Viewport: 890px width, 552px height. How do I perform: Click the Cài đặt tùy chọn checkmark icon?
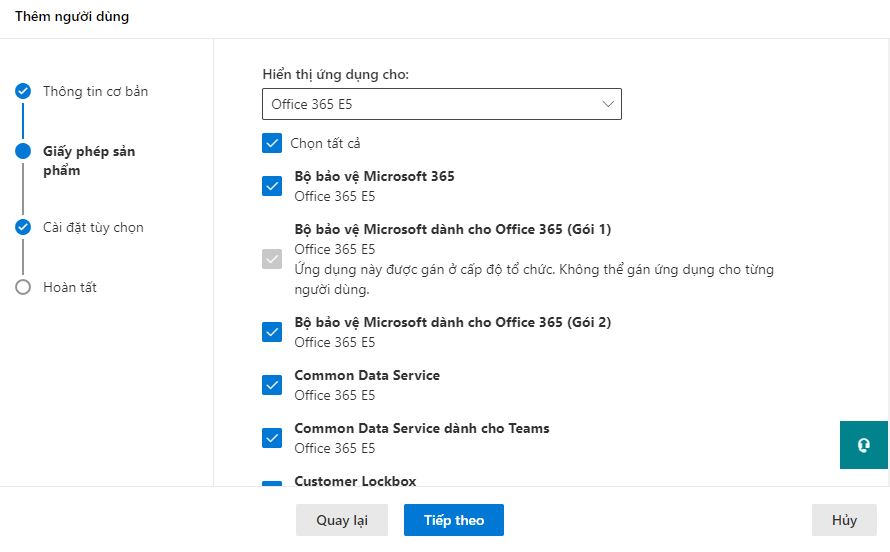pyautogui.click(x=23, y=227)
